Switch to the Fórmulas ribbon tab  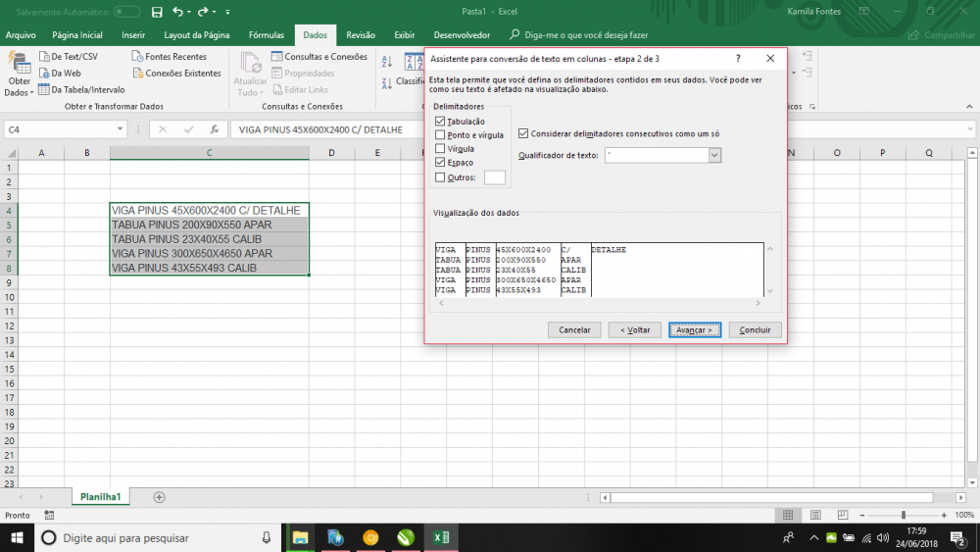(x=266, y=34)
